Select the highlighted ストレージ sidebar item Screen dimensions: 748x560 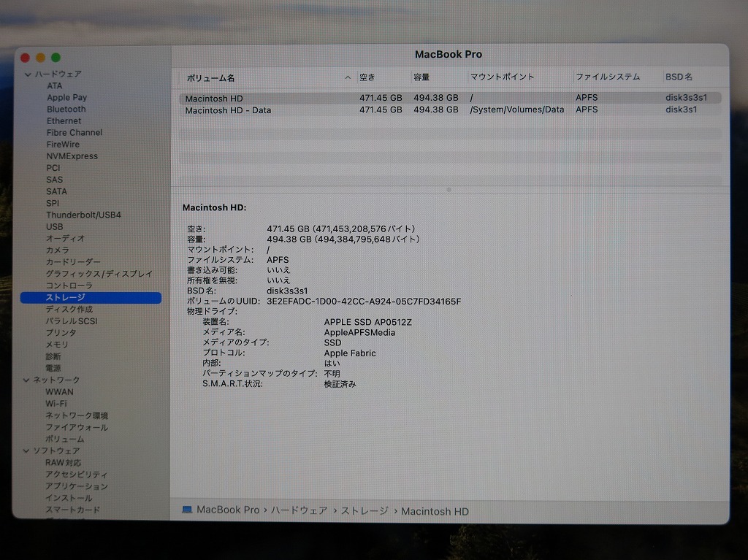coord(91,298)
